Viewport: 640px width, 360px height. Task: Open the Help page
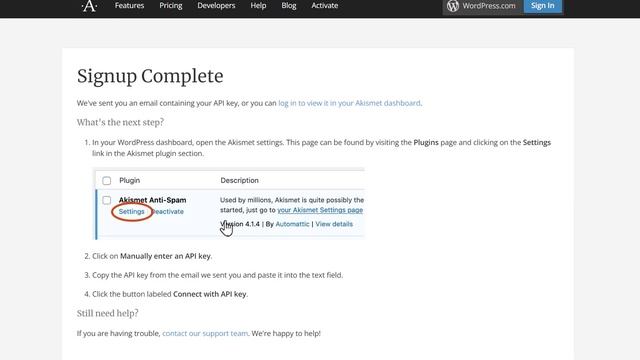point(258,6)
